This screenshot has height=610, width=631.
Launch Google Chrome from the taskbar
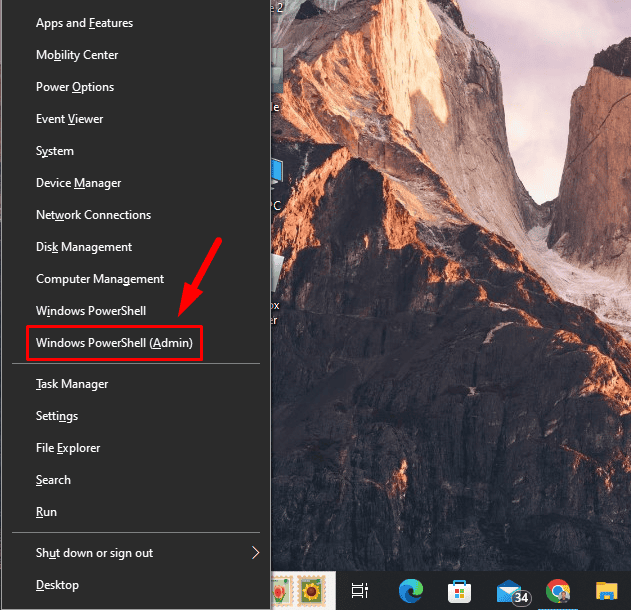pos(558,591)
